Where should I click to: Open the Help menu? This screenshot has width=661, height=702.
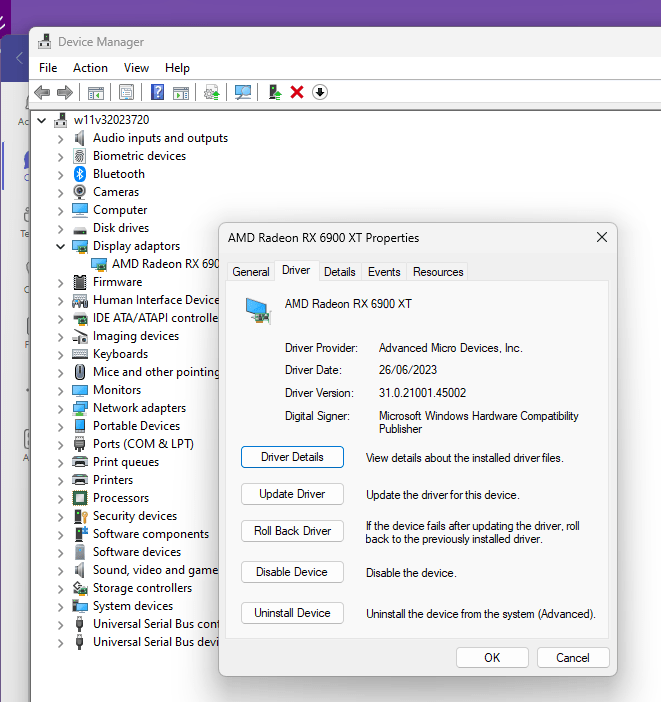coord(177,68)
